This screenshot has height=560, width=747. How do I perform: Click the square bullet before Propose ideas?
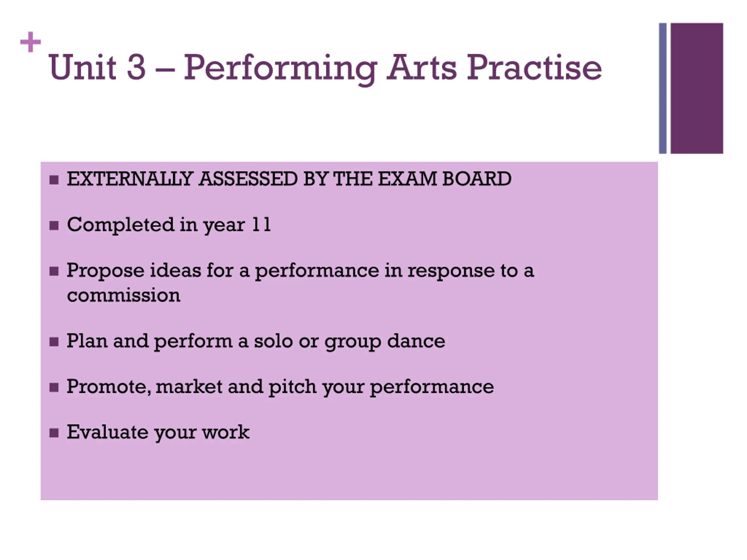(54, 271)
